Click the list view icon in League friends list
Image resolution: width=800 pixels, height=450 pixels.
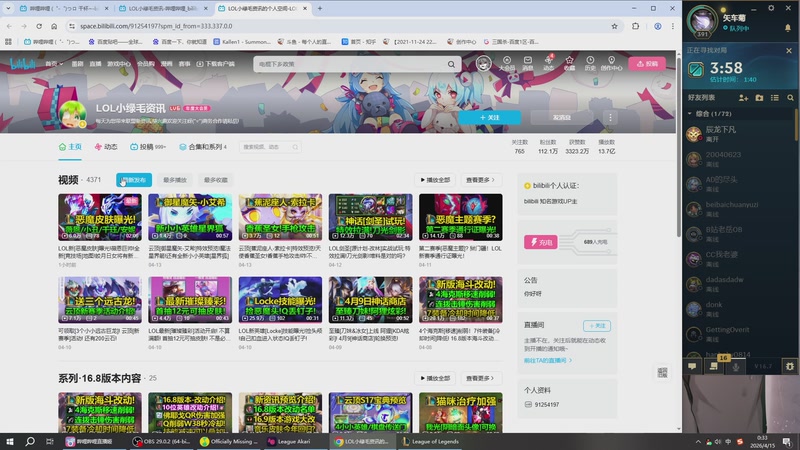(775, 97)
